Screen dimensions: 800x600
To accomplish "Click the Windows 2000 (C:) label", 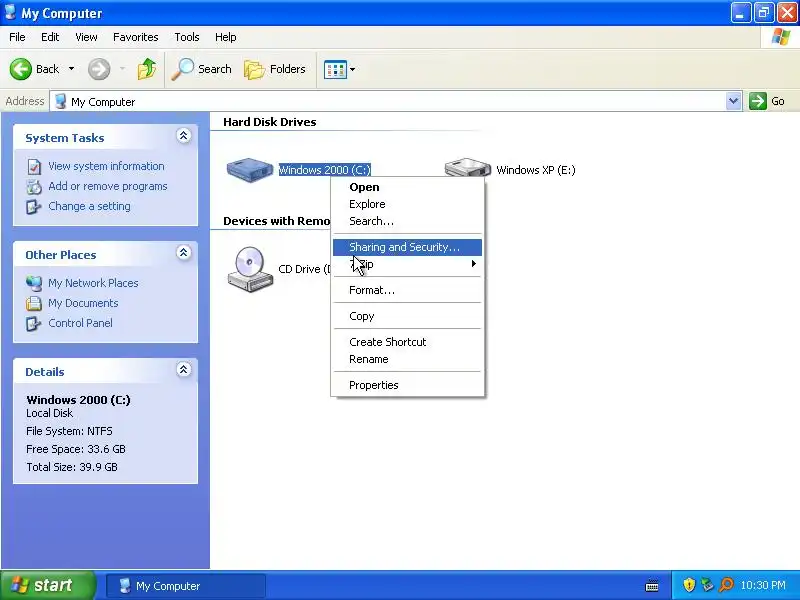I will (x=324, y=170).
